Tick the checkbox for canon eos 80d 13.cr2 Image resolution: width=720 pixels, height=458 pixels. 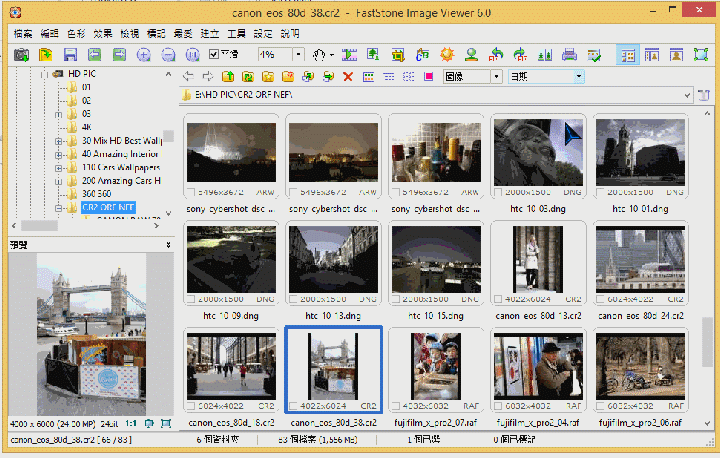(498, 300)
